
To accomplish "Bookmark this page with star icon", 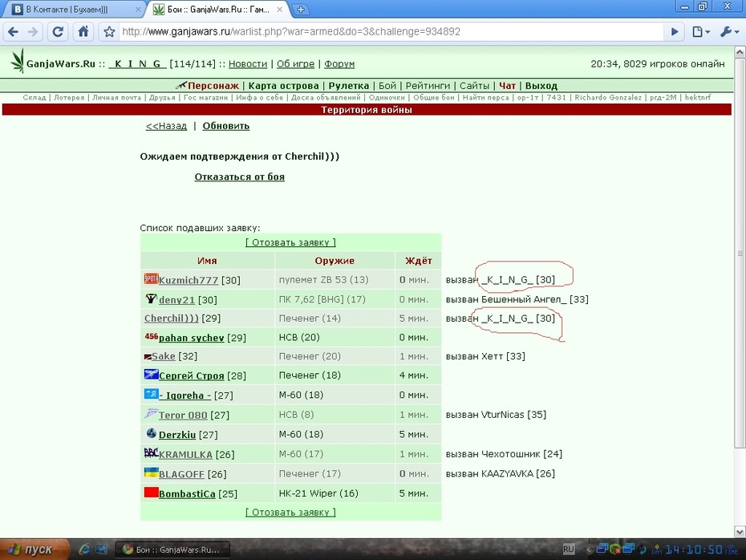I will 109,32.
